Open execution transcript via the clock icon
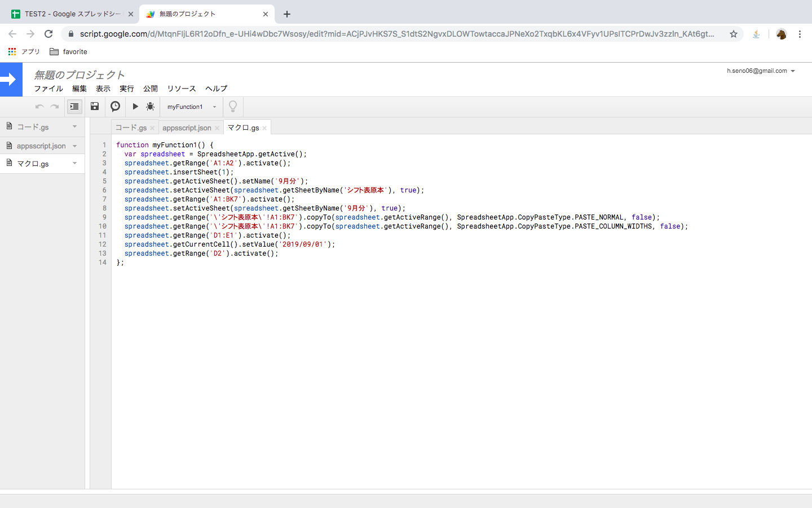 pyautogui.click(x=115, y=106)
